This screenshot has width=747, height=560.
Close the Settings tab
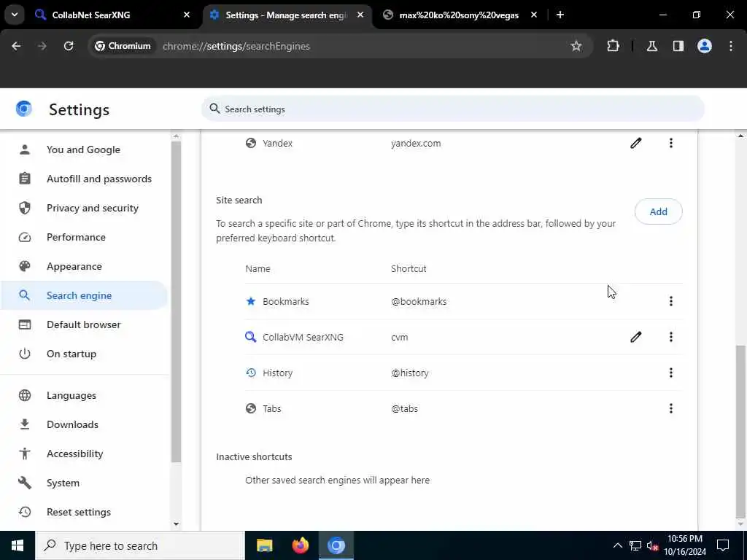pos(360,15)
